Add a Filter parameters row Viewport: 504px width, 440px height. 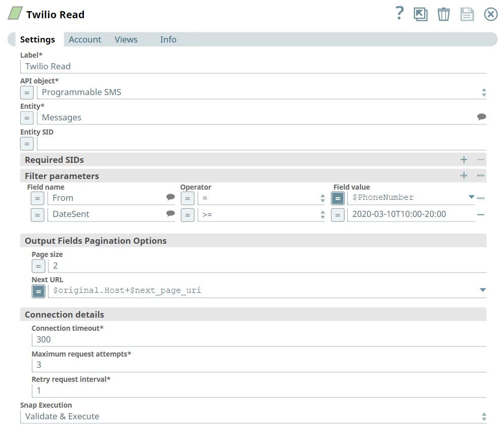click(464, 175)
